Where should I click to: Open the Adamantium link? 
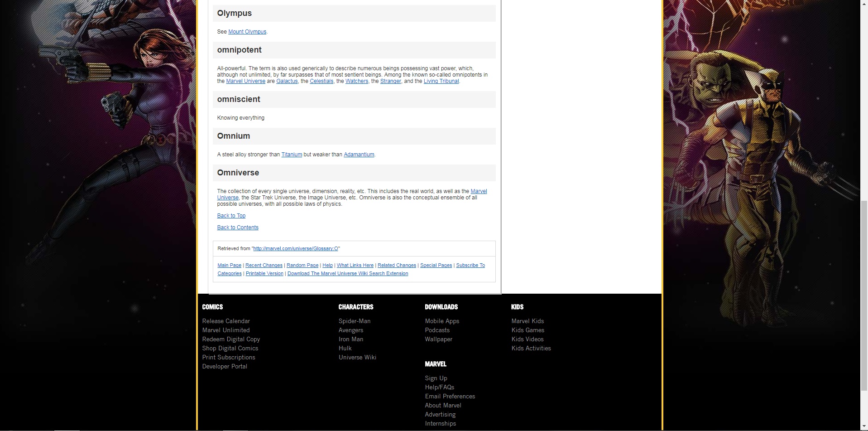[x=359, y=155]
